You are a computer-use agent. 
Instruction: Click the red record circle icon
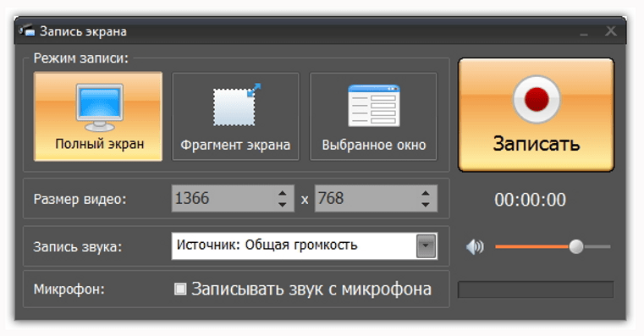coord(537,99)
